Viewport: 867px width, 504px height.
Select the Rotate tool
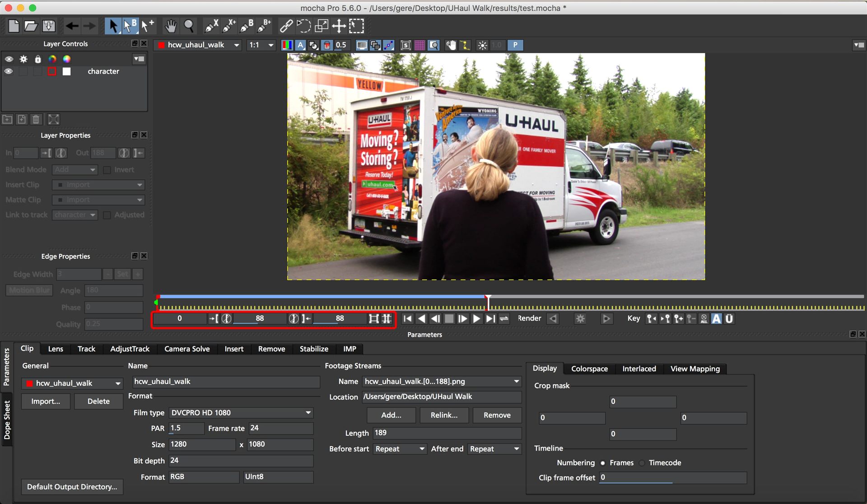[x=303, y=26]
